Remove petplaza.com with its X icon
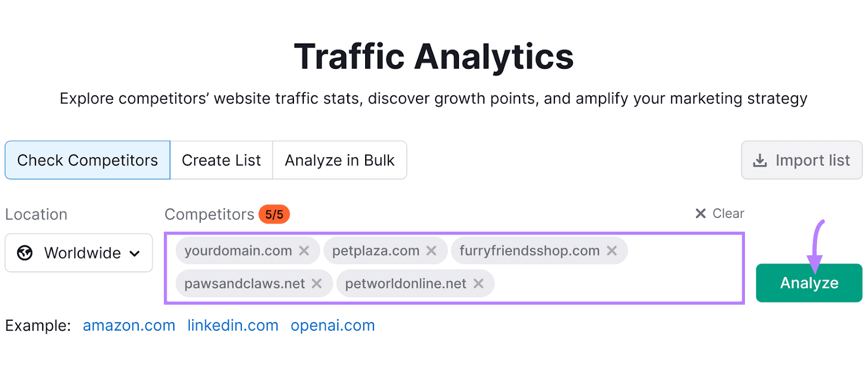 click(x=431, y=250)
